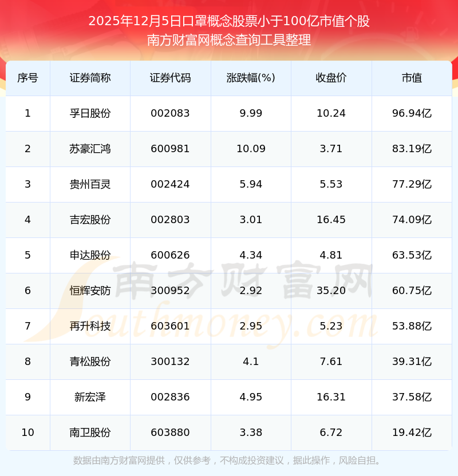
Task: Click subtitle 南方财富网概念查询工具整理
Action: [229, 40]
